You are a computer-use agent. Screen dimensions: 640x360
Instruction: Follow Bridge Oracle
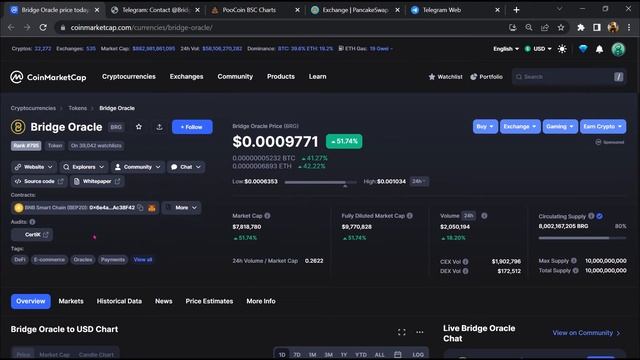click(192, 127)
